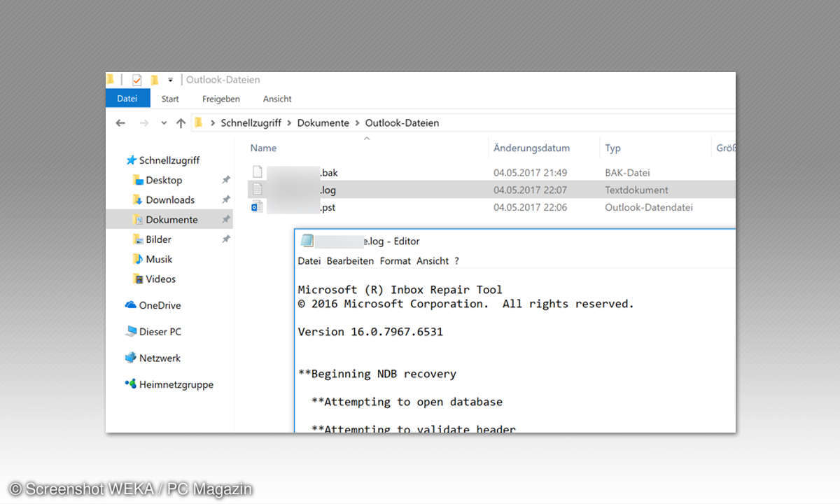Select the .bak file icon
This screenshot has height=504, width=840.
coord(257,171)
